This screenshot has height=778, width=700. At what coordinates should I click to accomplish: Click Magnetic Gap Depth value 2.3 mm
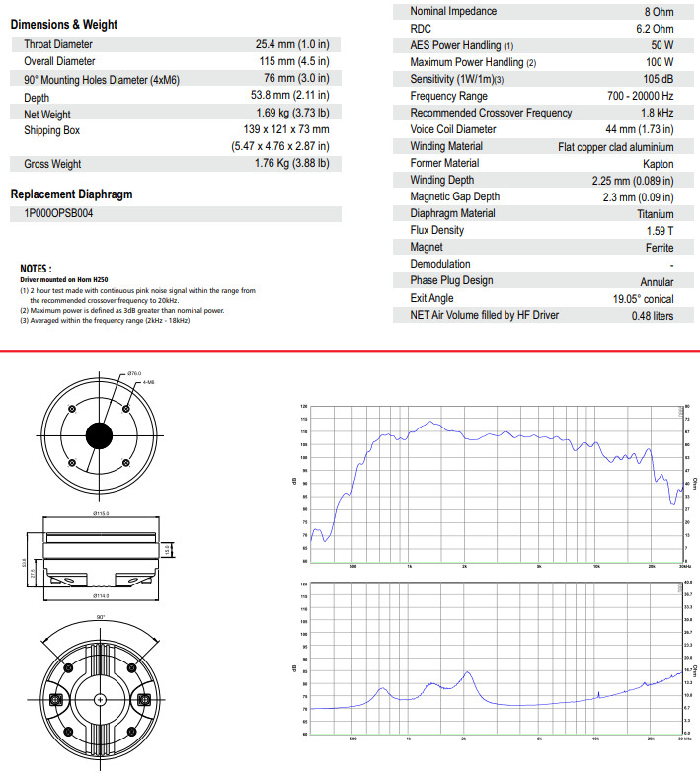pos(638,197)
